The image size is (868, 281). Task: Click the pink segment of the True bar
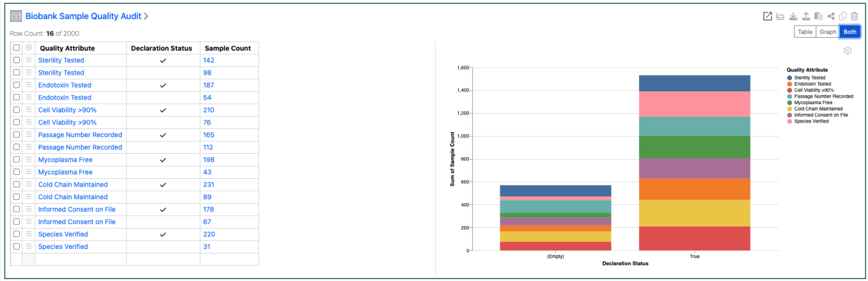tap(694, 104)
